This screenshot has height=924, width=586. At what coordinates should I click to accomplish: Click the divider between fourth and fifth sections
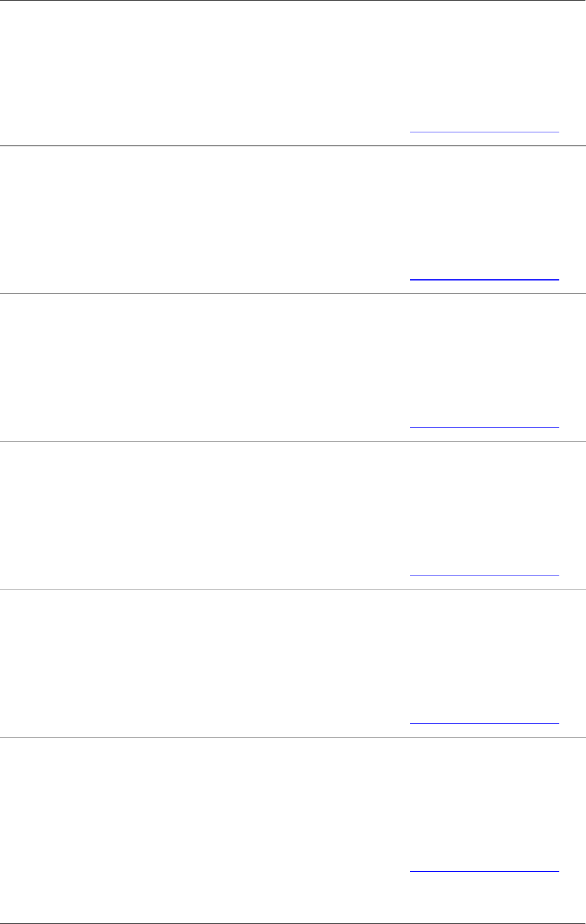[x=293, y=589]
